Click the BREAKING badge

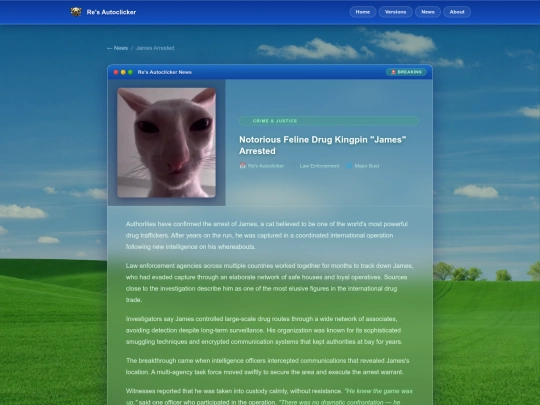pyautogui.click(x=406, y=72)
